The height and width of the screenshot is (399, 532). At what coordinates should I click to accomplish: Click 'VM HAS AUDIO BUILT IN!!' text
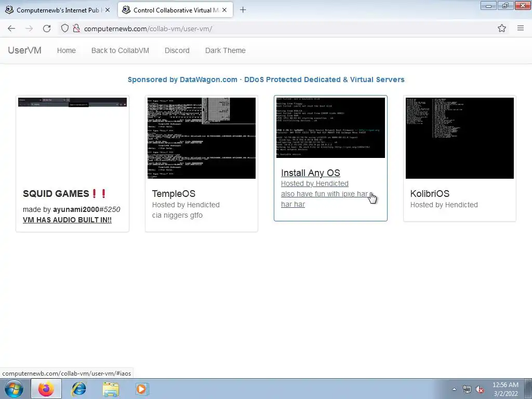67,220
